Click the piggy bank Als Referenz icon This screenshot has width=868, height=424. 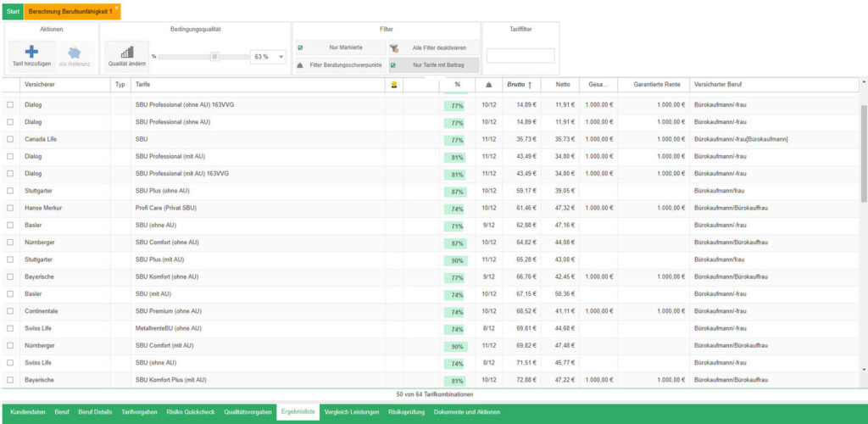75,51
